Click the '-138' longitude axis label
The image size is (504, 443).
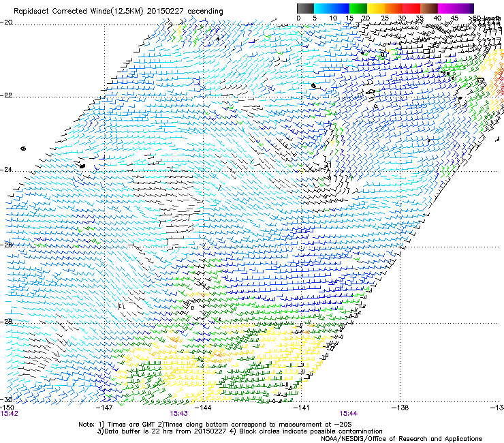pos(400,408)
